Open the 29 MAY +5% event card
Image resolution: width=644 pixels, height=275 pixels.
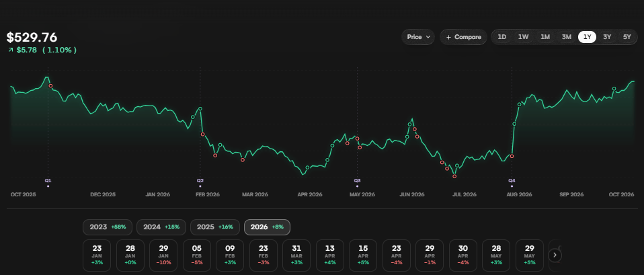click(530, 256)
